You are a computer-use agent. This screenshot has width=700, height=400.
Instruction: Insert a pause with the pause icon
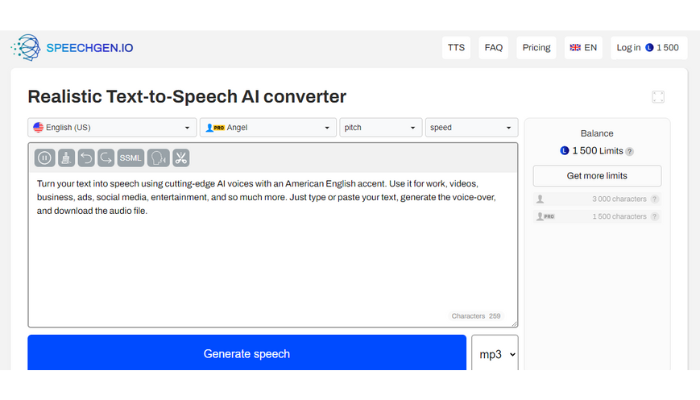point(45,158)
